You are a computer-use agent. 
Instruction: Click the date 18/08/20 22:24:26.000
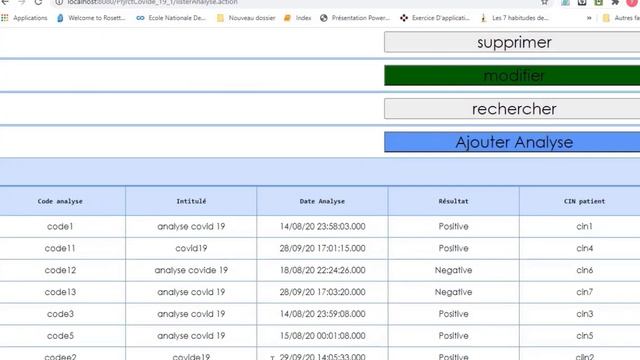pyautogui.click(x=322, y=270)
